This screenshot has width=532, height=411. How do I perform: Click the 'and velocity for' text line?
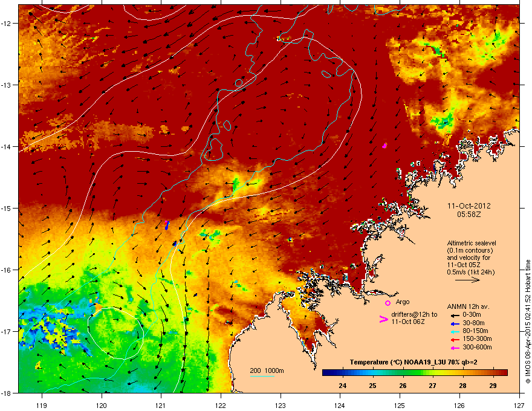click(469, 257)
